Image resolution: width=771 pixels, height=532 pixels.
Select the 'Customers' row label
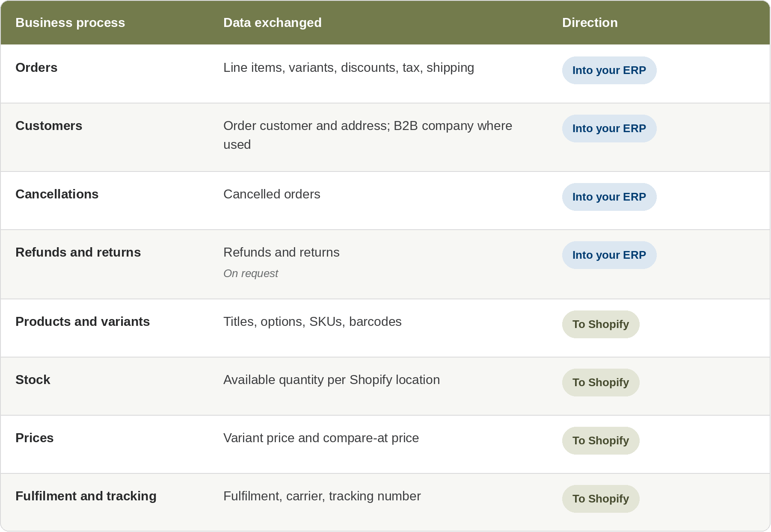click(49, 126)
